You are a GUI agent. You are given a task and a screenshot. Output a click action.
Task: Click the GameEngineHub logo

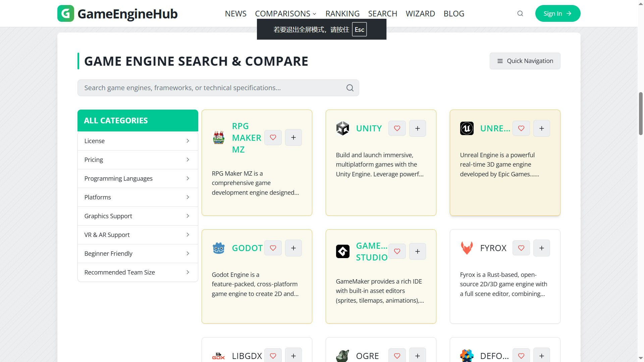click(117, 13)
